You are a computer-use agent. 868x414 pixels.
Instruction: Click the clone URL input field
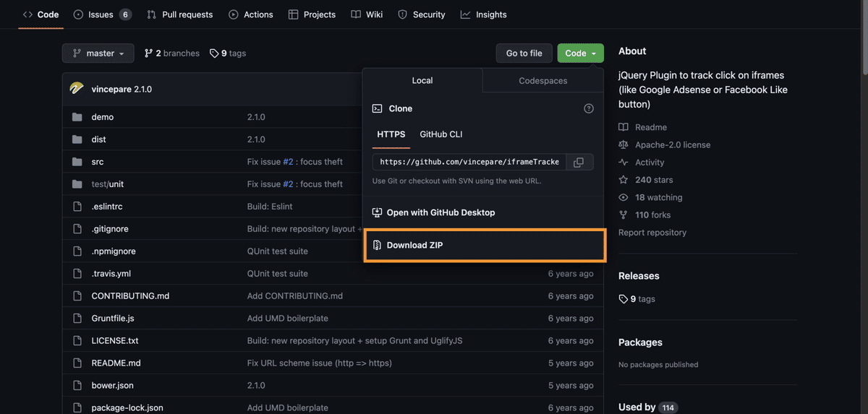pyautogui.click(x=469, y=162)
